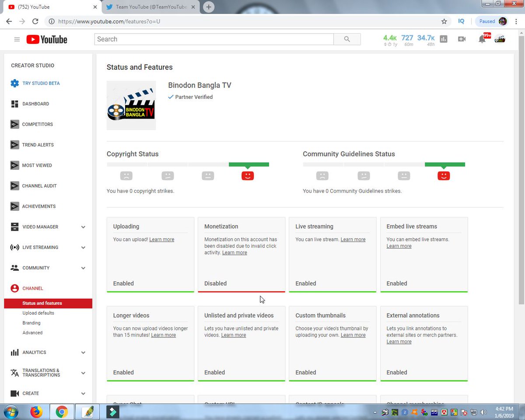Click the Windows Start button

(10, 412)
